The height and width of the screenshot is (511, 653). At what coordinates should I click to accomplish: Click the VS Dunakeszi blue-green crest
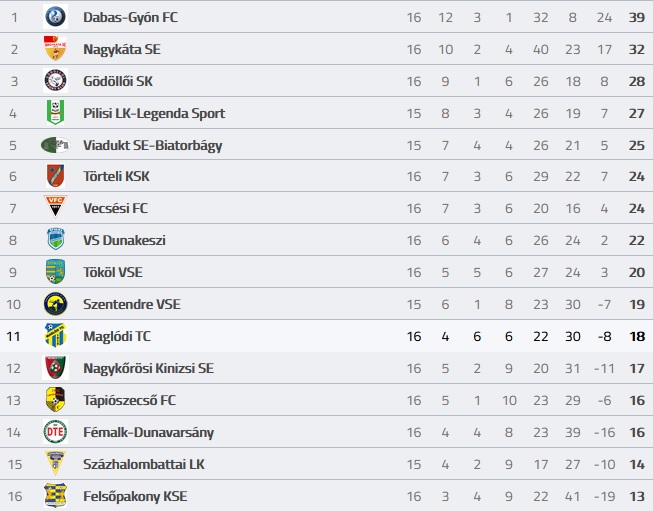(x=55, y=239)
